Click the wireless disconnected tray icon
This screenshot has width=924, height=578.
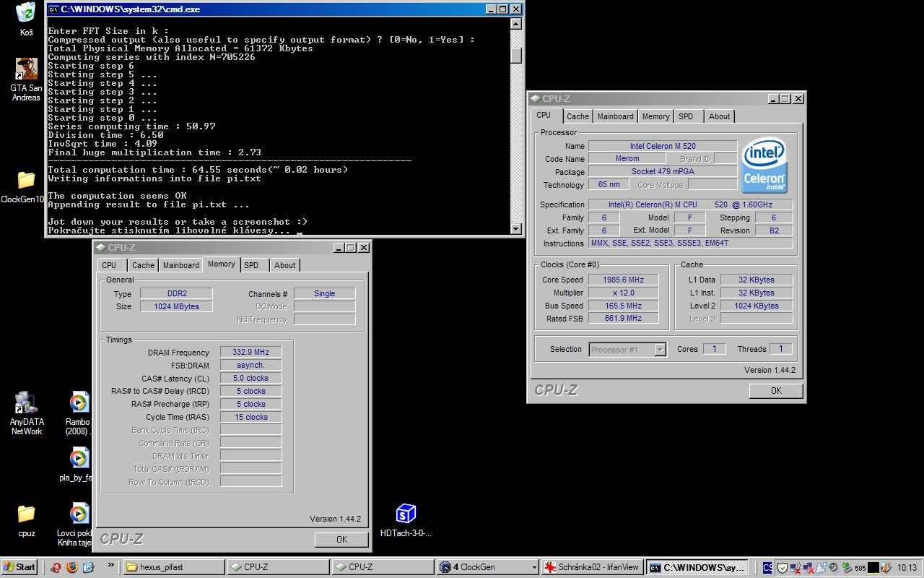click(x=795, y=567)
